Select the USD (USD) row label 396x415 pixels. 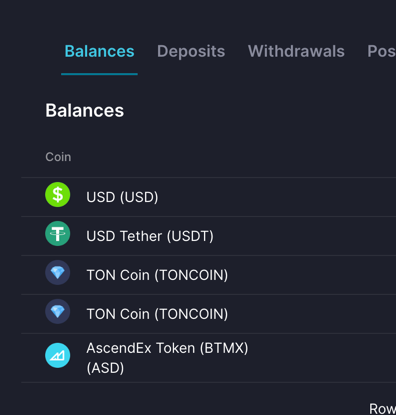coord(122,197)
